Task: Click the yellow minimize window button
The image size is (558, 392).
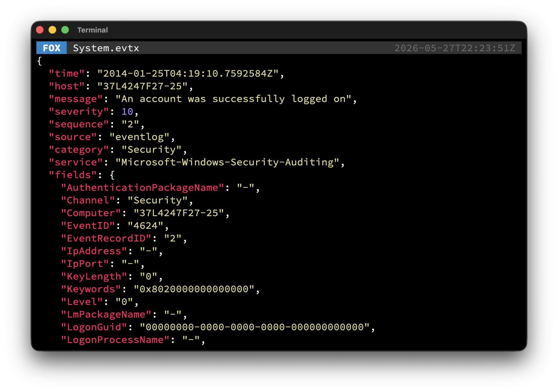Action: pos(52,30)
